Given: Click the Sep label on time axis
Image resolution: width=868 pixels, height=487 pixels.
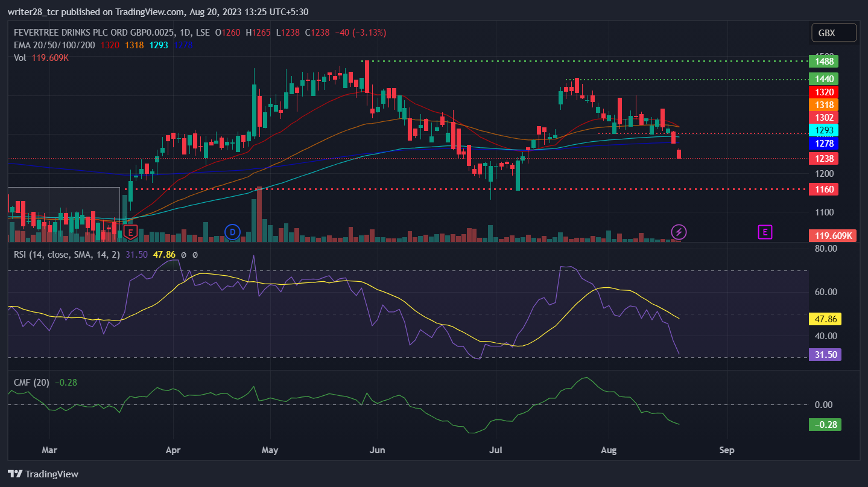Looking at the screenshot, I should tap(727, 450).
